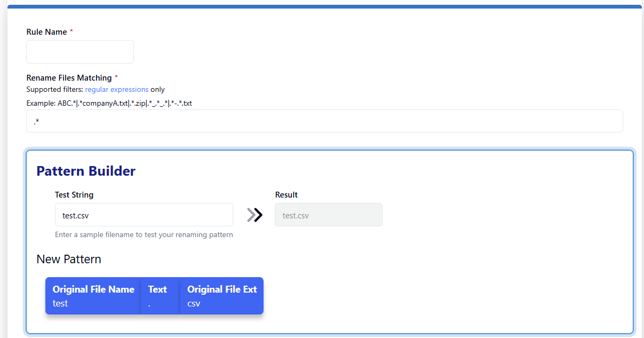Click the Supported filters text
644x338 pixels.
click(x=54, y=89)
